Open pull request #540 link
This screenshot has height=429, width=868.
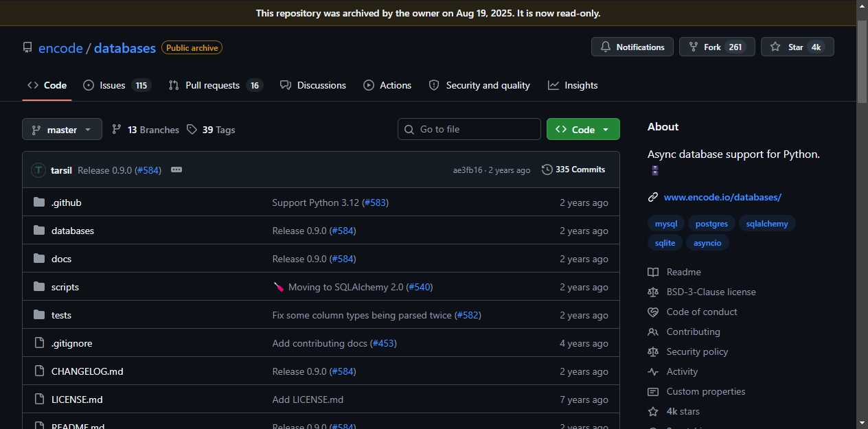(420, 287)
